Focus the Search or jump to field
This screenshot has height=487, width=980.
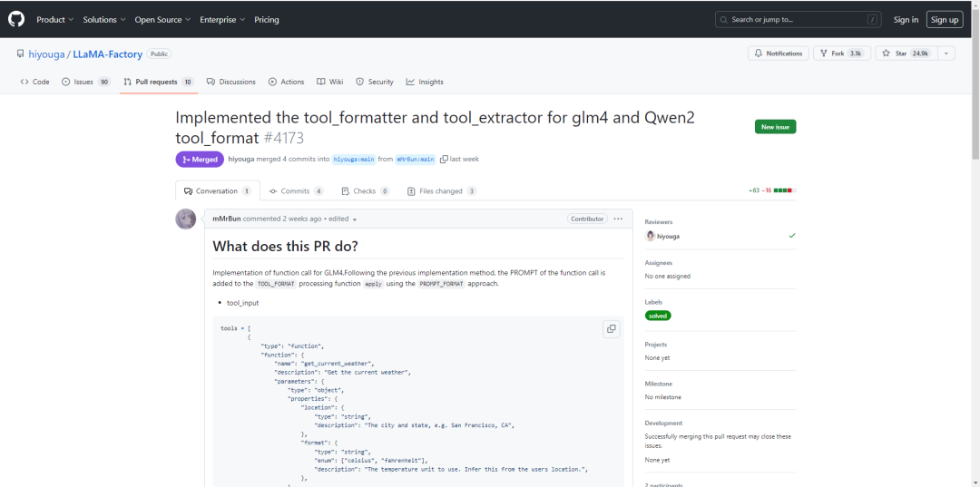pos(799,20)
